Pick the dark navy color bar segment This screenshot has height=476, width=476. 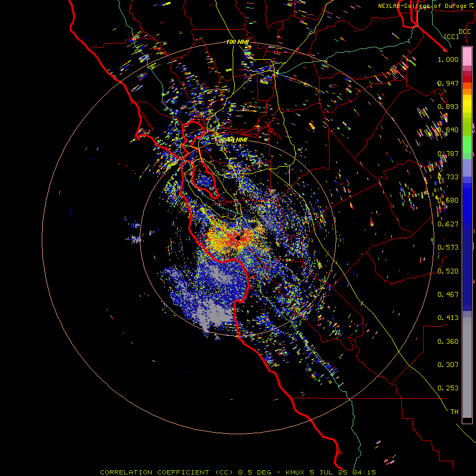[467, 267]
